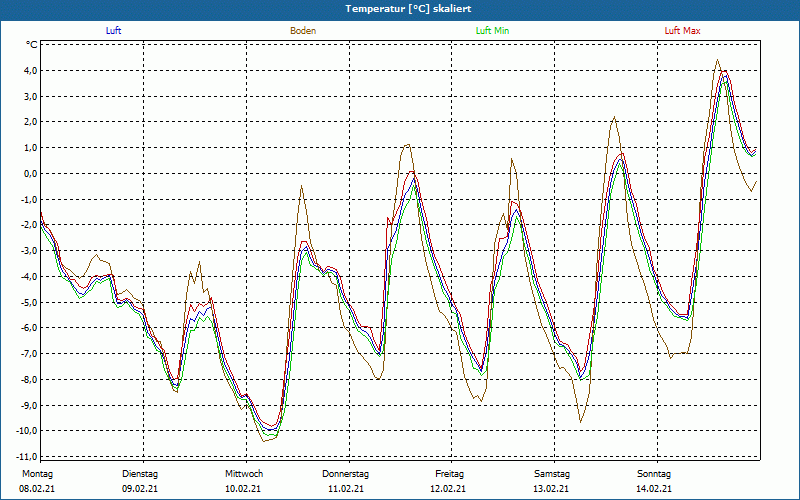This screenshot has height=500, width=800.
Task: Click the "-11,0" y-axis value
Action: [x=27, y=457]
